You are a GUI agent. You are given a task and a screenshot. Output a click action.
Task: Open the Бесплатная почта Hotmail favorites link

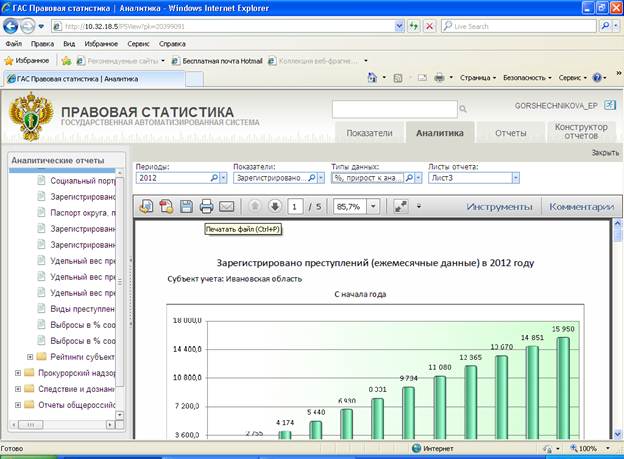pyautogui.click(x=217, y=61)
